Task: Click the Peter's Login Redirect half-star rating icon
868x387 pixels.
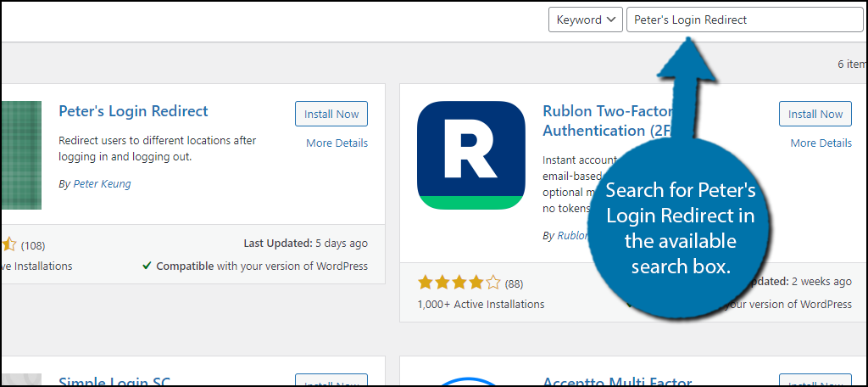Action: 9,244
